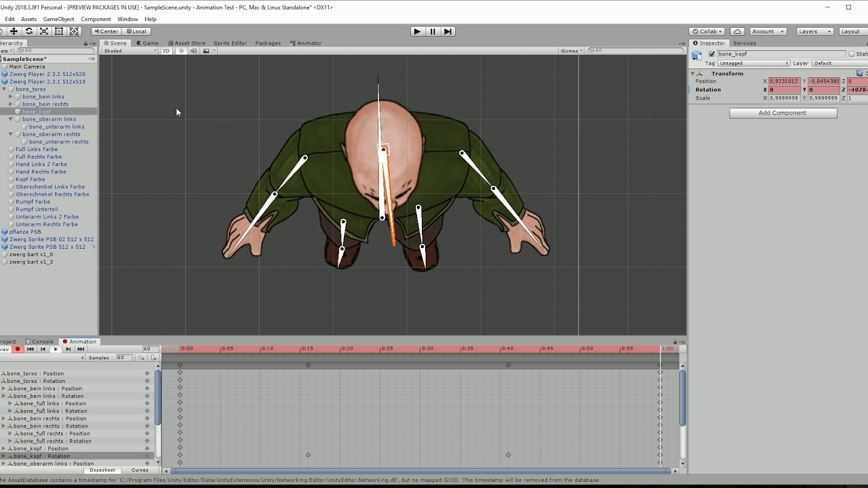Image resolution: width=868 pixels, height=488 pixels.
Task: Select the Scale tool
Action: pos(43,31)
